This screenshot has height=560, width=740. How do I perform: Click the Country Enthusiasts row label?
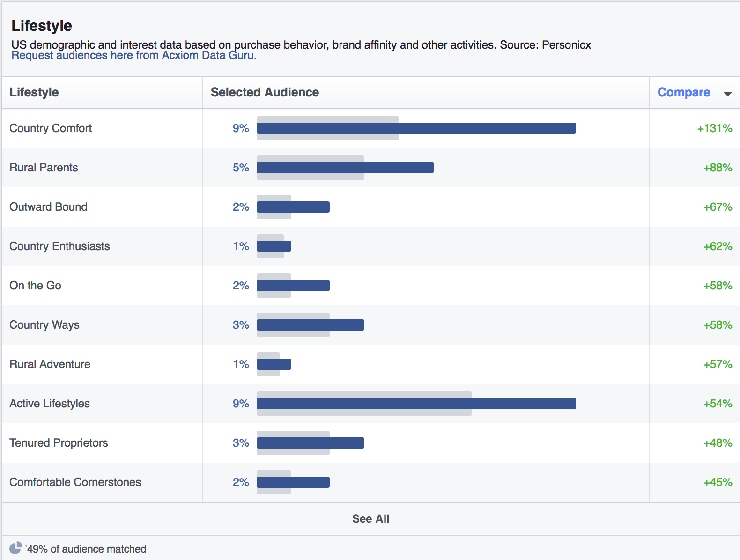pos(59,246)
